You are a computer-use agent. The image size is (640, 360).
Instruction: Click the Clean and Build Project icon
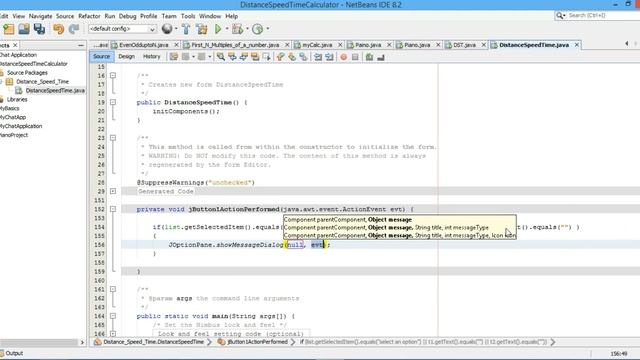202,29
